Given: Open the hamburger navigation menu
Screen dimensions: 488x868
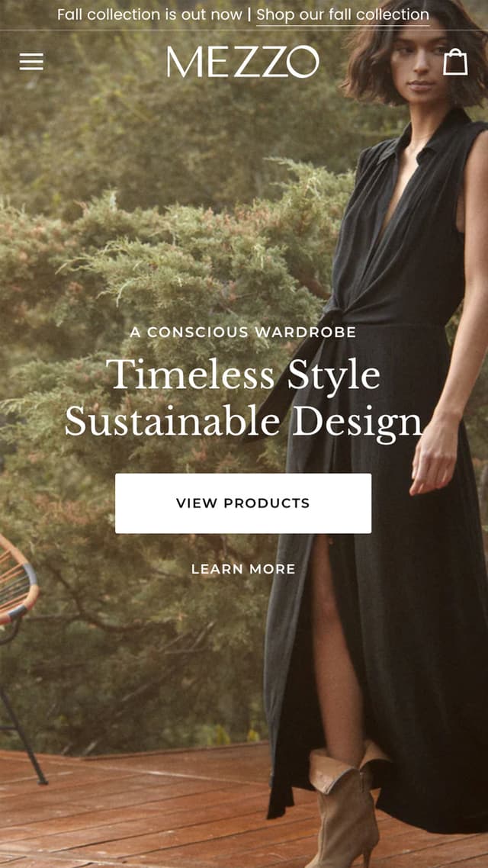Looking at the screenshot, I should pyautogui.click(x=31, y=62).
